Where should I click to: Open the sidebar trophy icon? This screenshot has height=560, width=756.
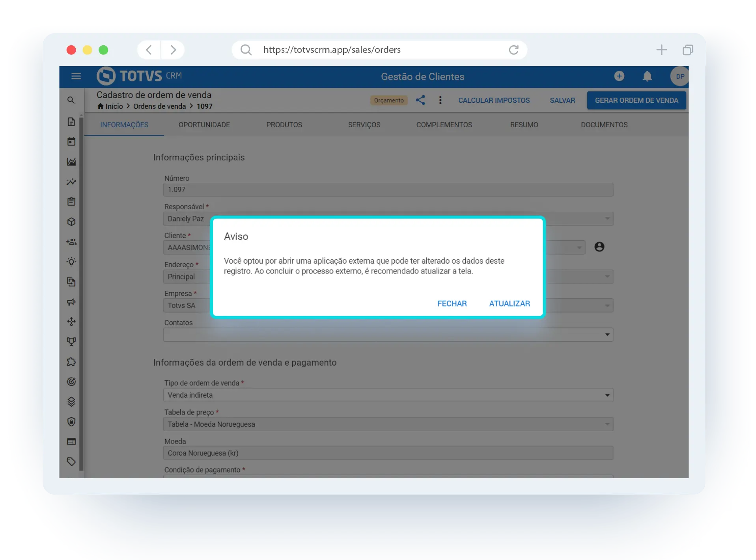[71, 341]
